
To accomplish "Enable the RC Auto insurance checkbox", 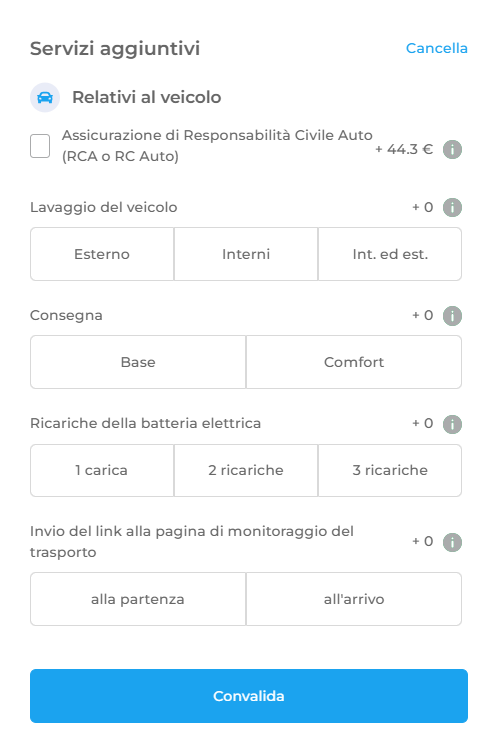I will pyautogui.click(x=40, y=146).
